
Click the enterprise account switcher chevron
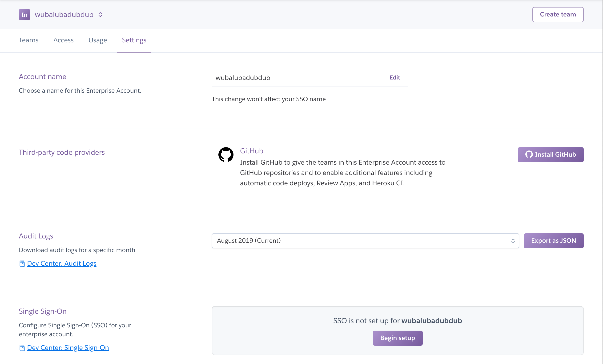(x=99, y=15)
